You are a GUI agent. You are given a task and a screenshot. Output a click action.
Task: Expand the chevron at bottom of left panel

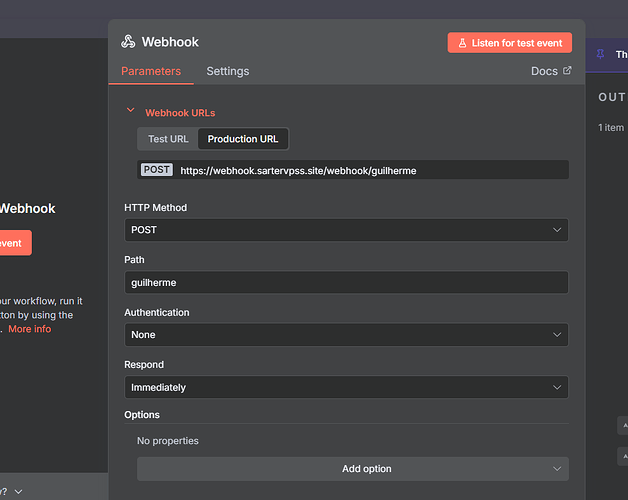tap(18, 492)
